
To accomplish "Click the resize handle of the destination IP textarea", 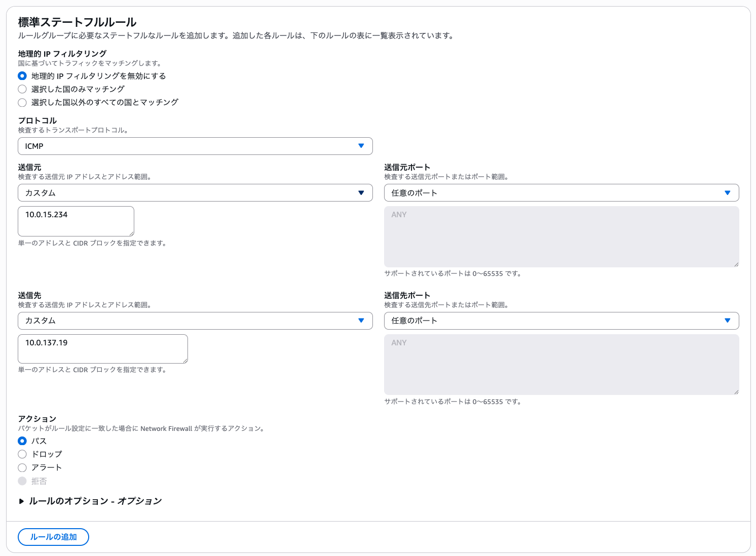I will [185, 361].
